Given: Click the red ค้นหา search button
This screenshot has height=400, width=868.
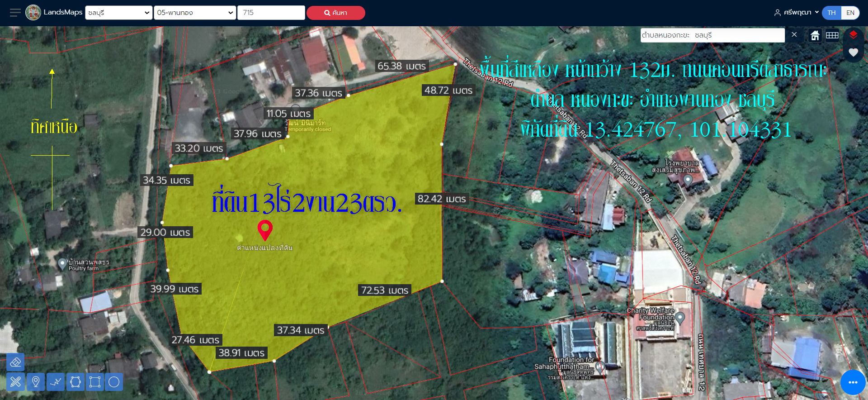Looking at the screenshot, I should [335, 13].
